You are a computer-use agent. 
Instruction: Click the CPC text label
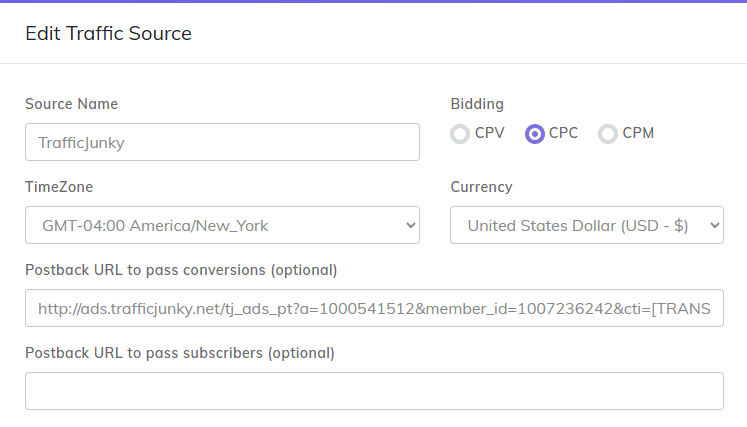point(563,133)
